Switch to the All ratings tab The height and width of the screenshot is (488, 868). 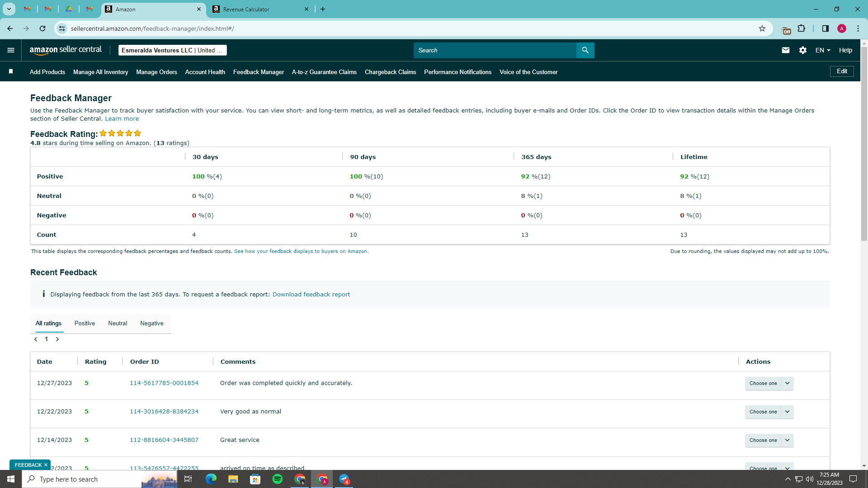pos(48,323)
